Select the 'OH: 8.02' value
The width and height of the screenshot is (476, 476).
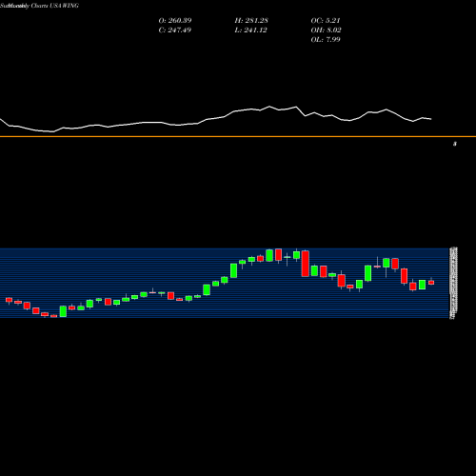(x=326, y=30)
